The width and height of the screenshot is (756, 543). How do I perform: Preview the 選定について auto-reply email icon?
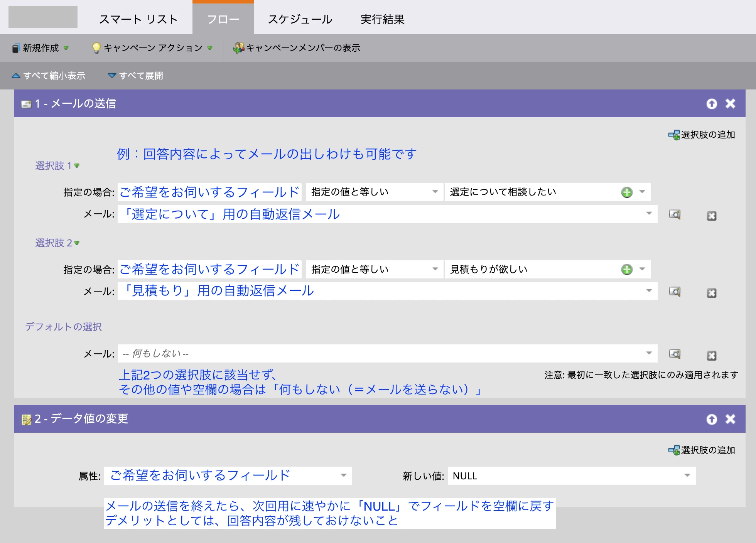pos(675,214)
